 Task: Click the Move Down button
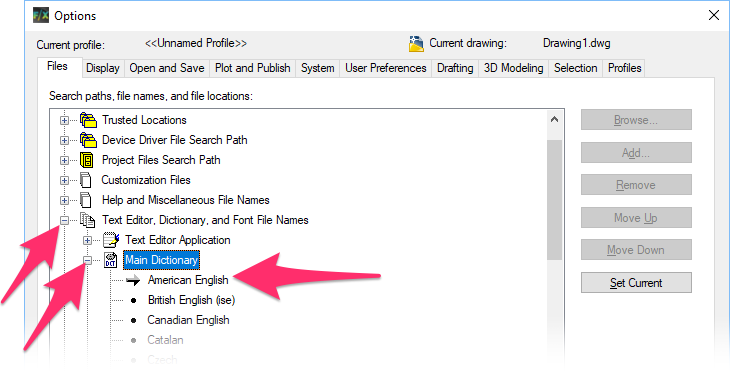[x=636, y=250]
